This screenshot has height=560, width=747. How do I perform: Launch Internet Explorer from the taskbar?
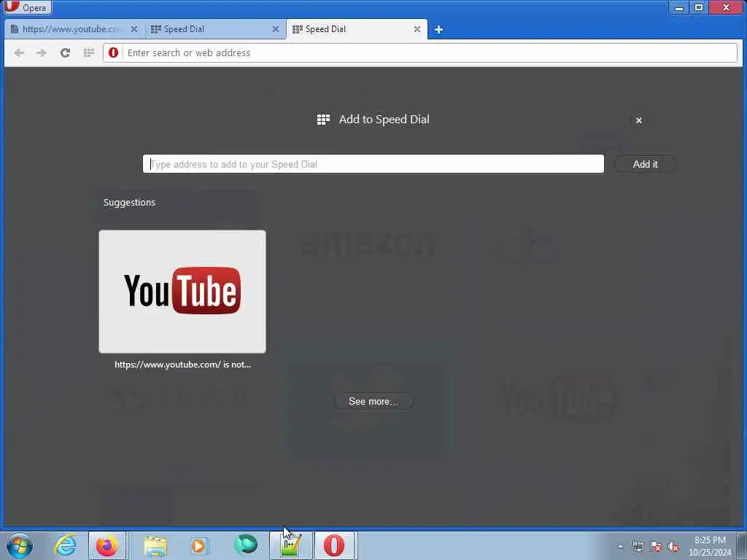65,545
